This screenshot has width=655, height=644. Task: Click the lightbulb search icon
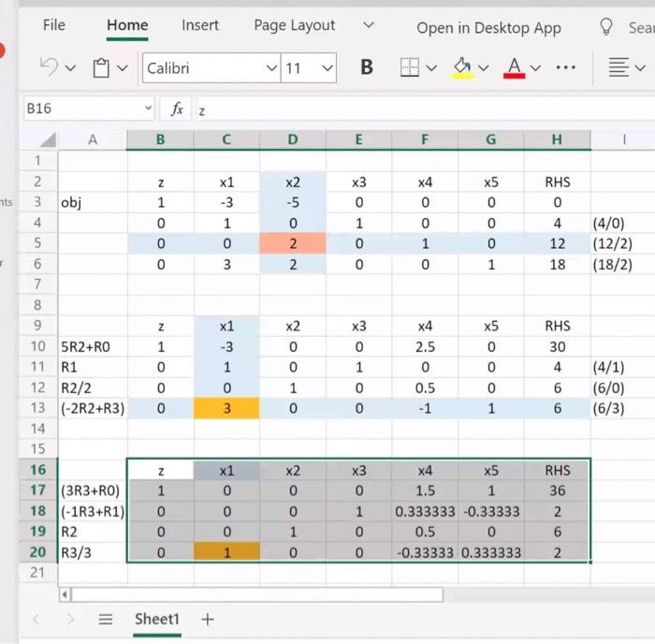[x=606, y=27]
